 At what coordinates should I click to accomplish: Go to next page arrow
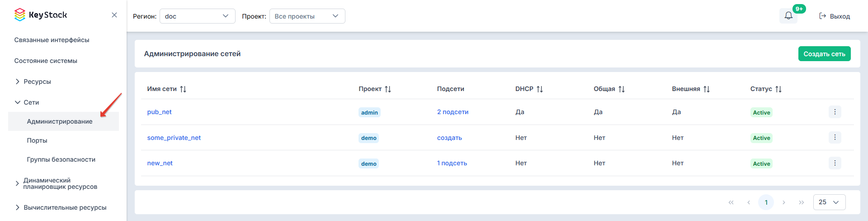784,202
